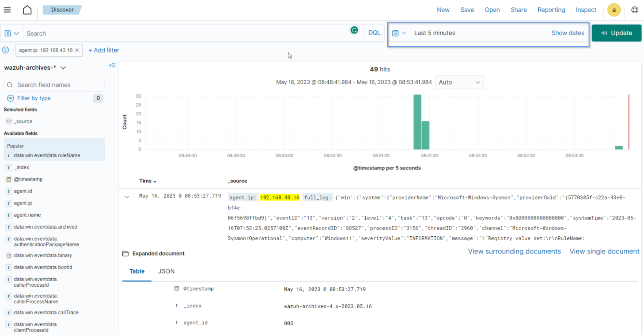Toggle the DQL query language switch

pos(374,33)
